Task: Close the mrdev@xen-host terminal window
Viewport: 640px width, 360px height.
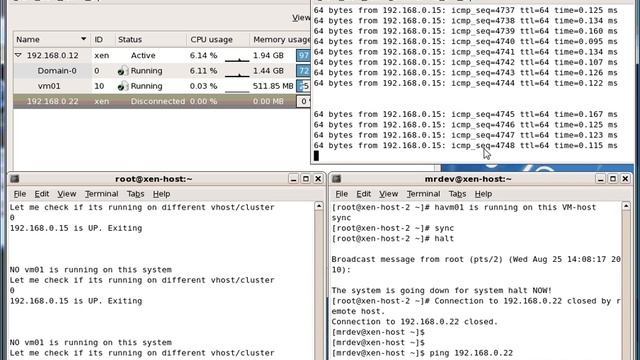Action: tap(625, 179)
